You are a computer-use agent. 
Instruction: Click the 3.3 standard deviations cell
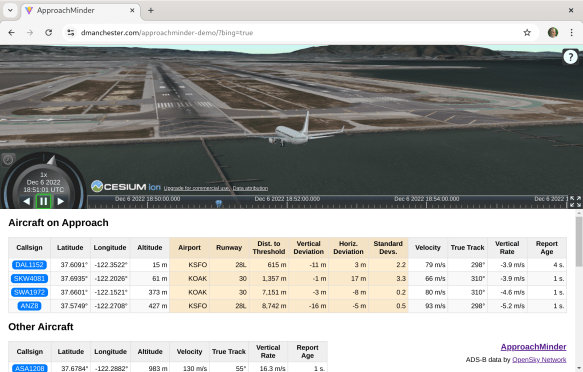click(388, 278)
